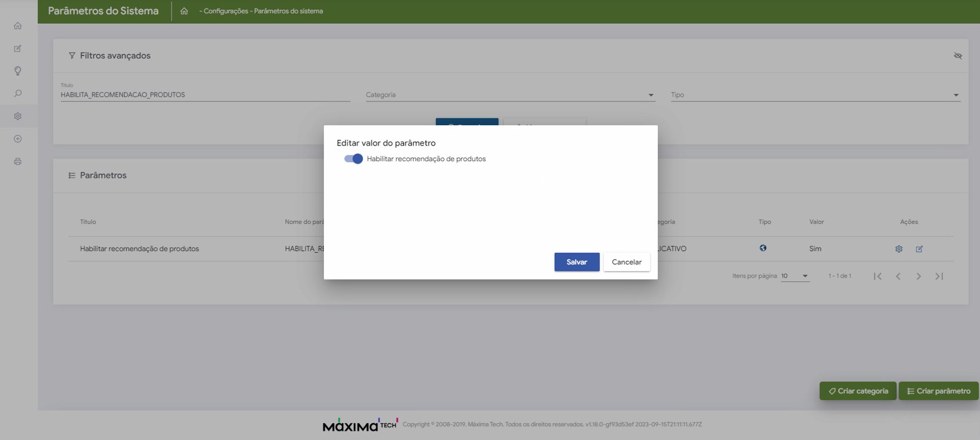Click Salvar in the edit parameter dialog
Screen dimensions: 980x440
point(577,262)
